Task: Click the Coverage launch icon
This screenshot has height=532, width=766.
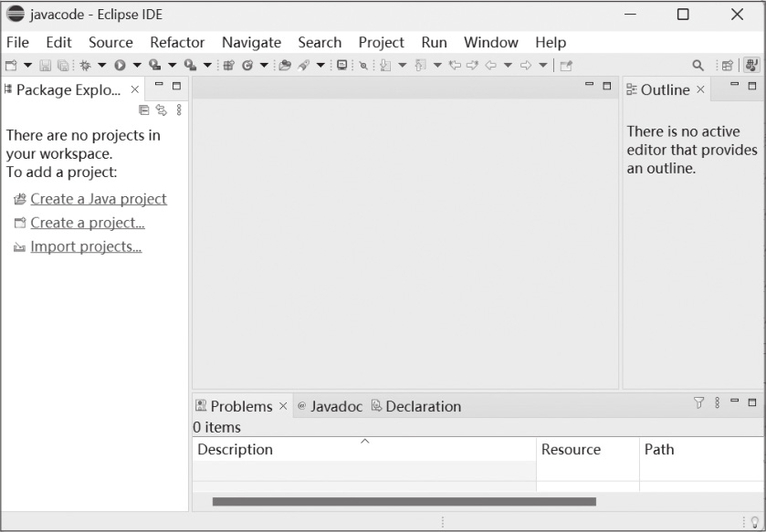Action: point(155,65)
